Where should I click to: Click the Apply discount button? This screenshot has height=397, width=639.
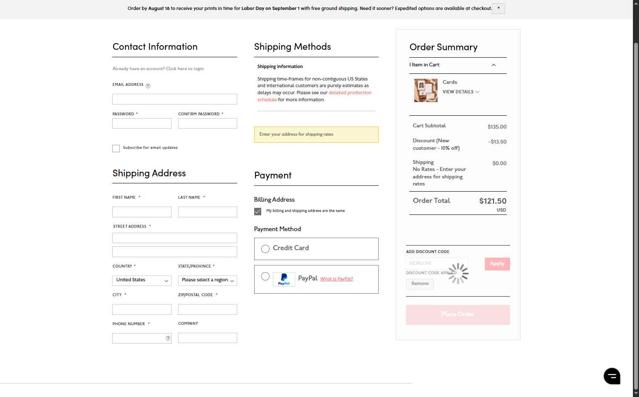(x=497, y=264)
